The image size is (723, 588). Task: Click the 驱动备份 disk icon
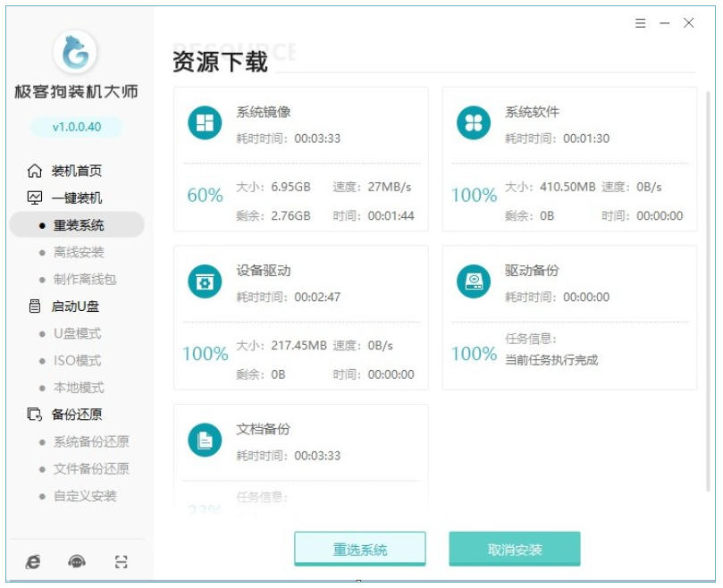(474, 281)
